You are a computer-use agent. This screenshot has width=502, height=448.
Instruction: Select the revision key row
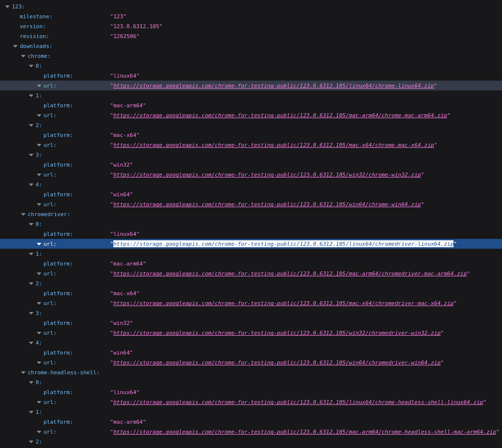pos(34,37)
